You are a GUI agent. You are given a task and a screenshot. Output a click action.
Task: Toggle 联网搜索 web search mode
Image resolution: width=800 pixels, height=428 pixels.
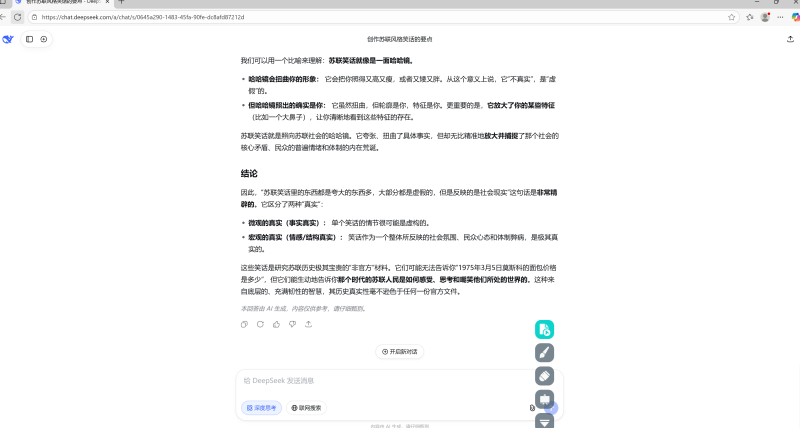(307, 408)
